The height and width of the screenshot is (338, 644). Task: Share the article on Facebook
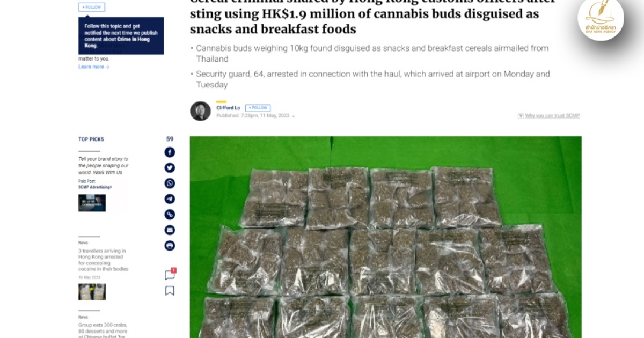(x=170, y=152)
